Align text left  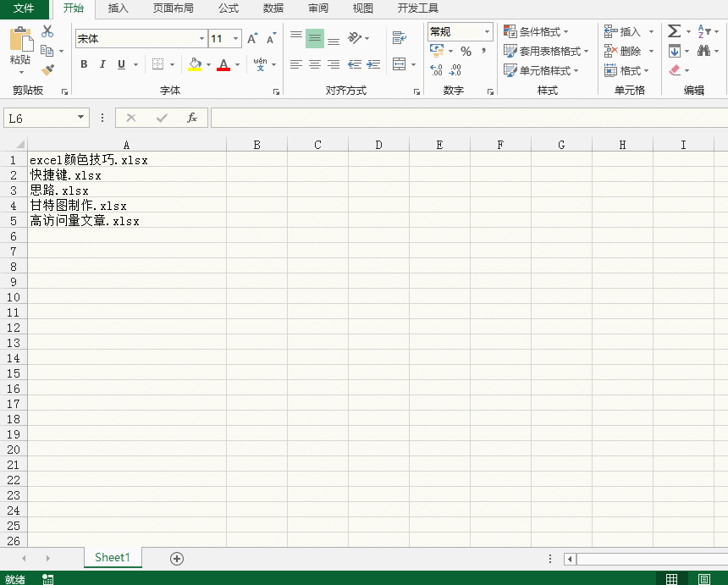point(296,64)
